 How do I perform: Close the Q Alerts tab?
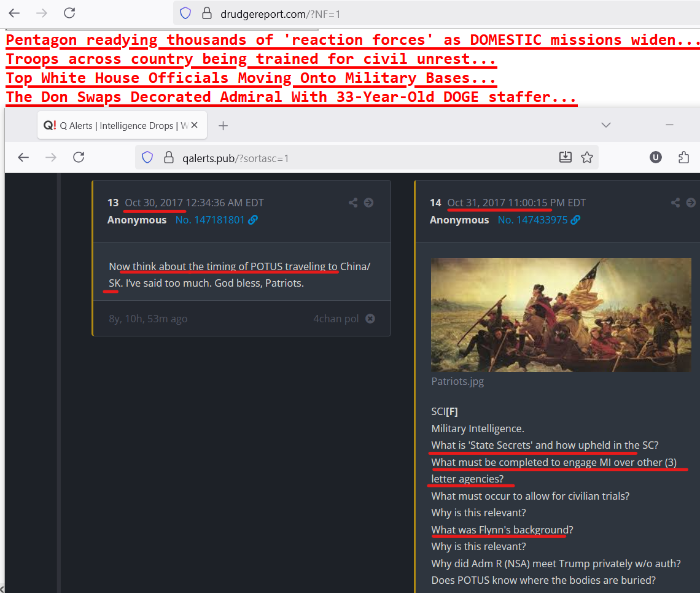[x=194, y=125]
